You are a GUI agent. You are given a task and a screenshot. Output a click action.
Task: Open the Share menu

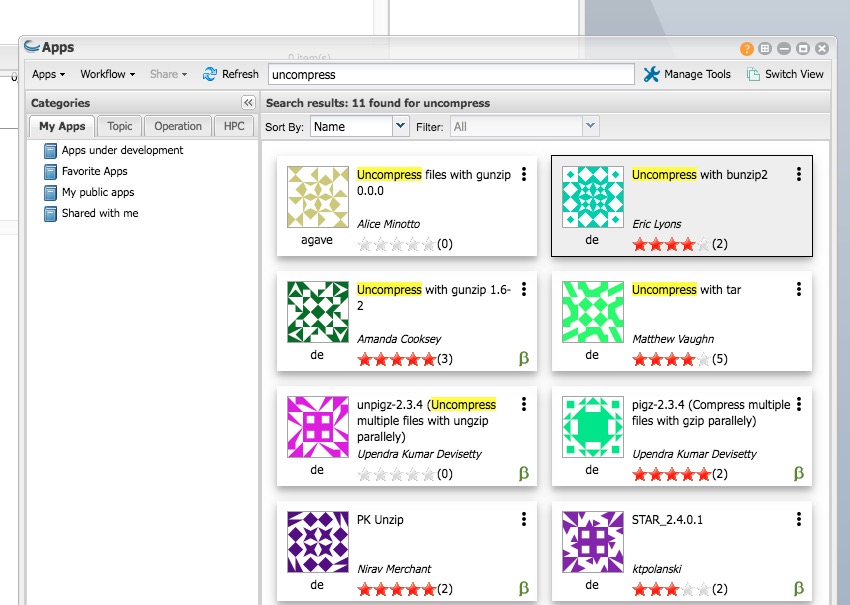coord(168,74)
